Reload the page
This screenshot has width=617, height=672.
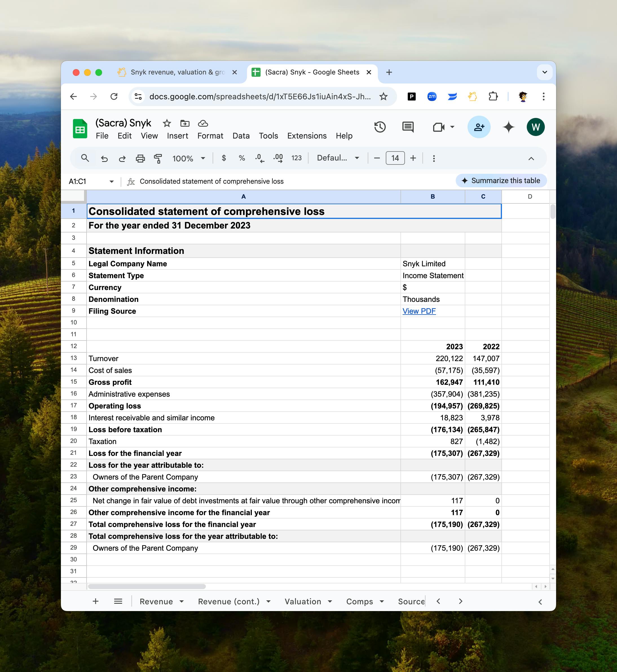(114, 96)
